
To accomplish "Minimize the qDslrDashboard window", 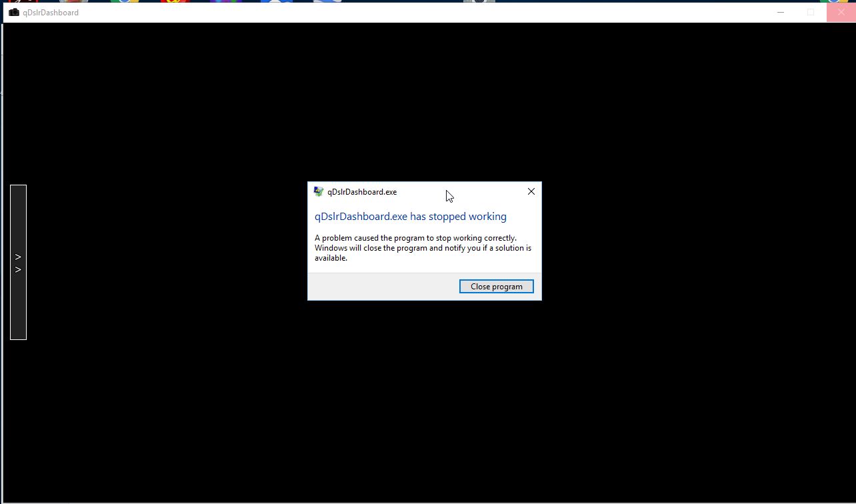I will pyautogui.click(x=781, y=12).
